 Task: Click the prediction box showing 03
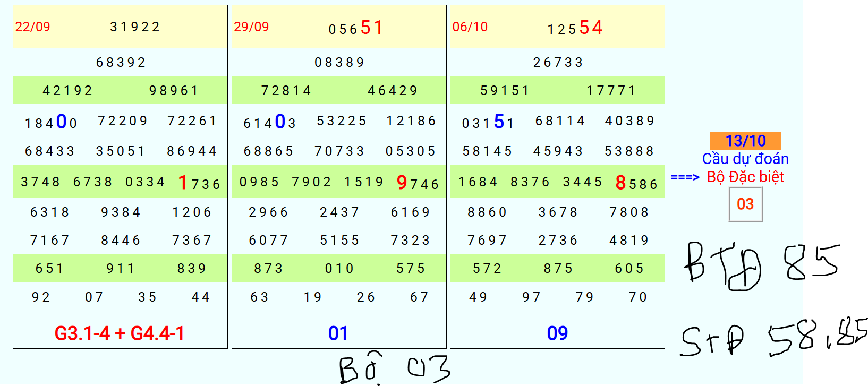point(745,204)
